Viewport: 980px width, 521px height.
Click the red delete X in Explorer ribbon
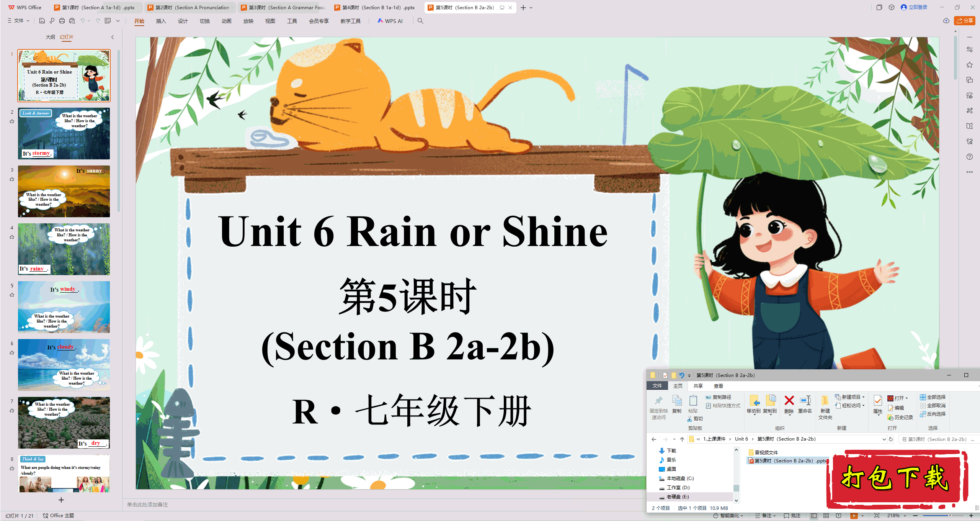tap(789, 401)
